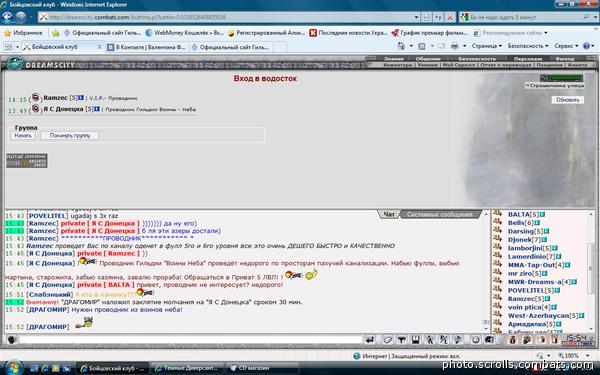This screenshot has width=600, height=375.
Task: Click West-Azerbaycan[5] in the player list
Action: point(543,316)
